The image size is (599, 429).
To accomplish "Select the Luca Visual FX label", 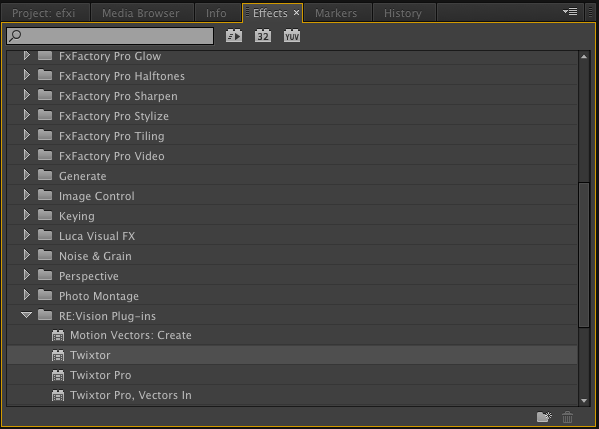I will tap(97, 236).
